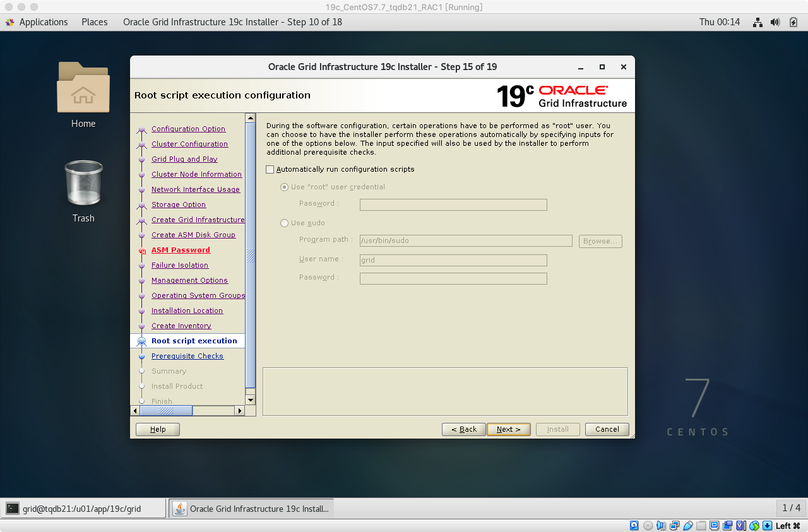Open Installation Location step

187,310
